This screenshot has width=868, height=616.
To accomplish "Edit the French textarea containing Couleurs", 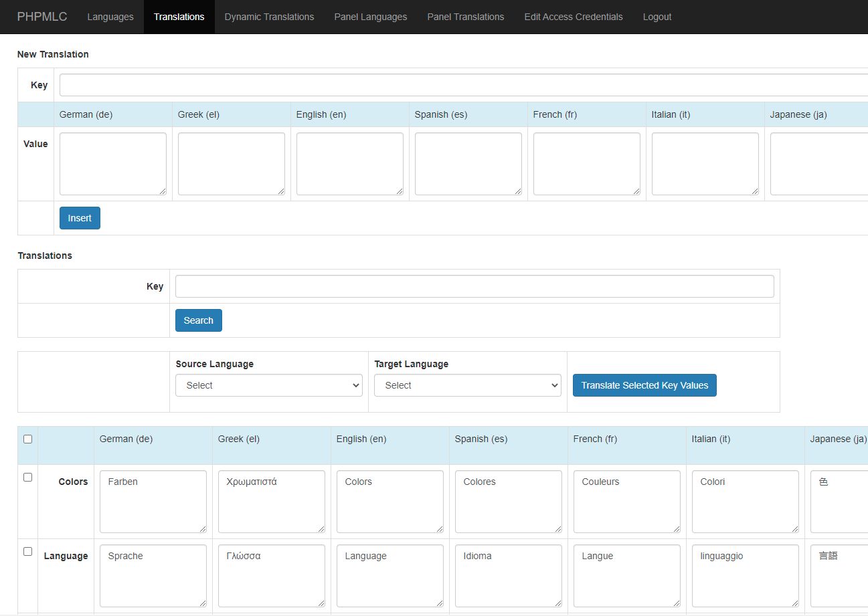I will 626,502.
